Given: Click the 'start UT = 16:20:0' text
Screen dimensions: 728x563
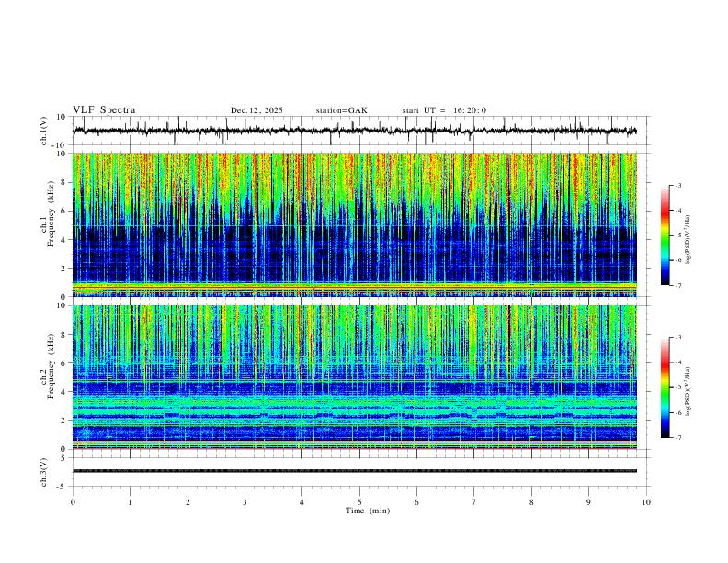Looking at the screenshot, I should [x=444, y=110].
